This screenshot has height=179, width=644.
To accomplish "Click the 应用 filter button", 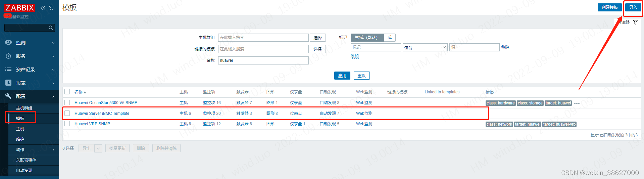I will (342, 76).
